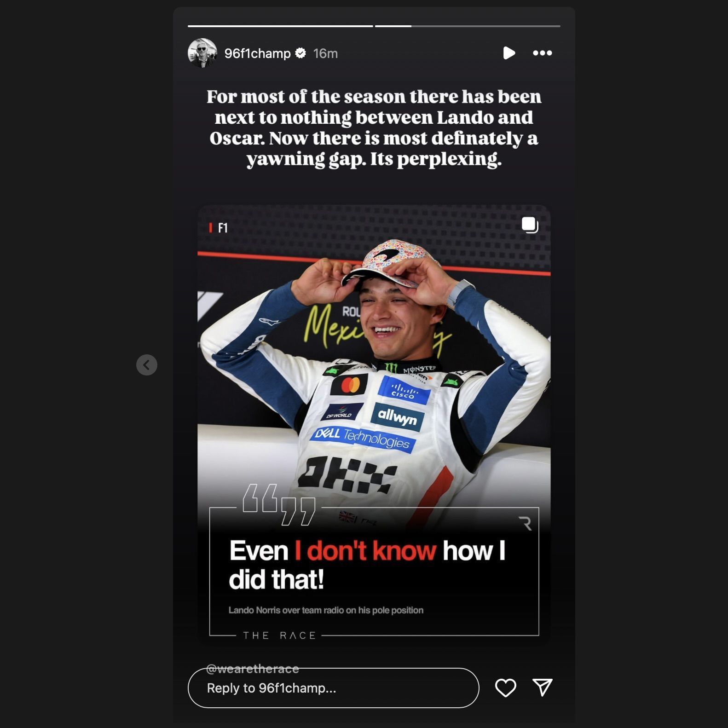Screen dimensions: 728x728
Task: Open the shared Lando Norris post image
Action: [x=374, y=423]
